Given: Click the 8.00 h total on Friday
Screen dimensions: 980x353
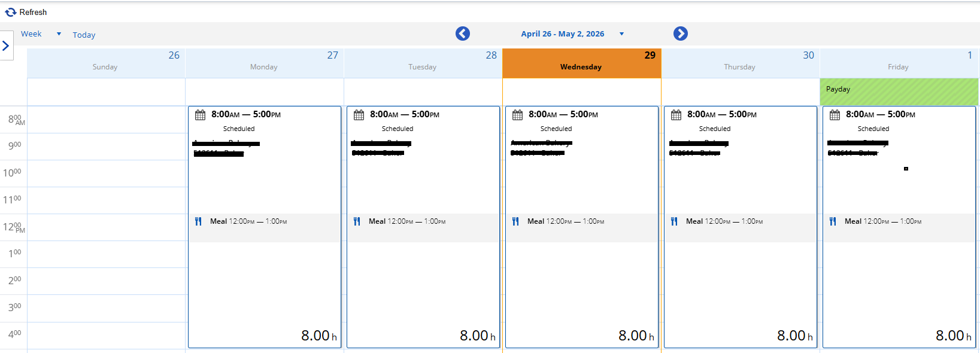Looking at the screenshot, I should click(954, 336).
